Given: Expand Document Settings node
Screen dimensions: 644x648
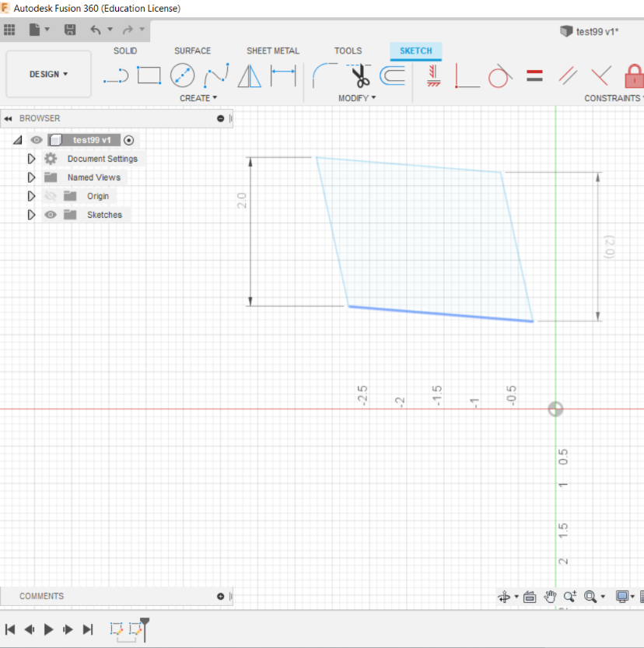Looking at the screenshot, I should tap(31, 159).
